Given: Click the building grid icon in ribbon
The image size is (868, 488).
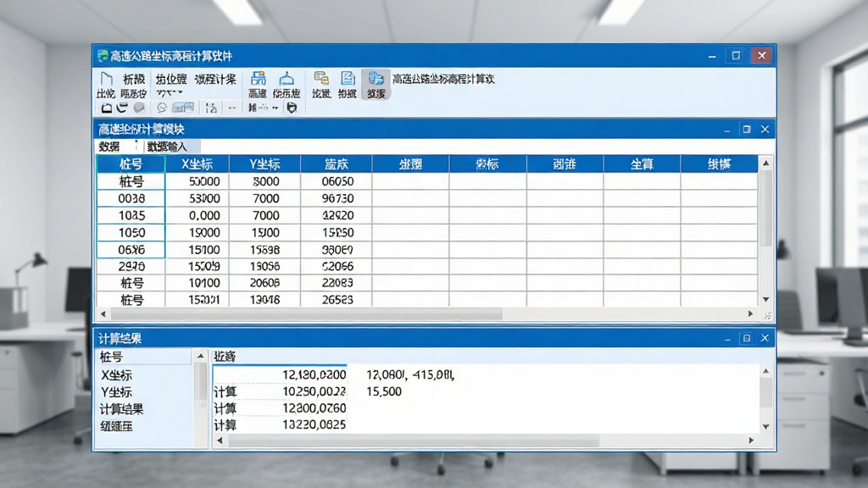Looking at the screenshot, I should [x=258, y=78].
